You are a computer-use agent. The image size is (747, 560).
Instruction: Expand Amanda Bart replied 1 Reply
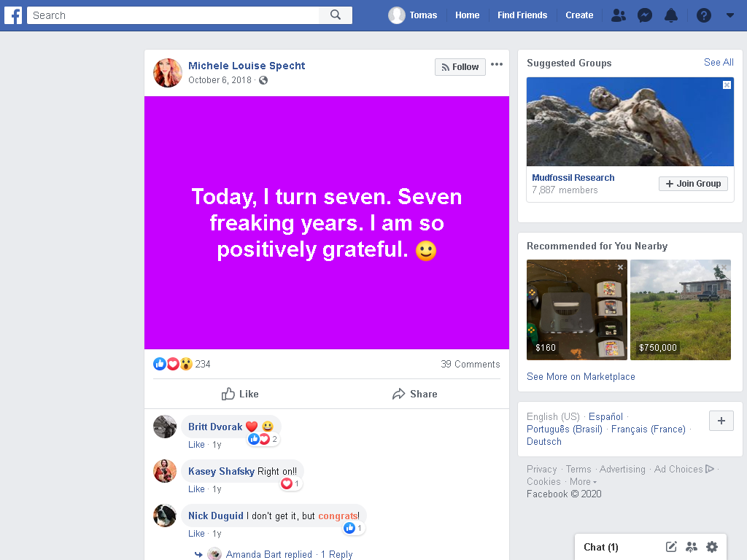click(x=289, y=554)
